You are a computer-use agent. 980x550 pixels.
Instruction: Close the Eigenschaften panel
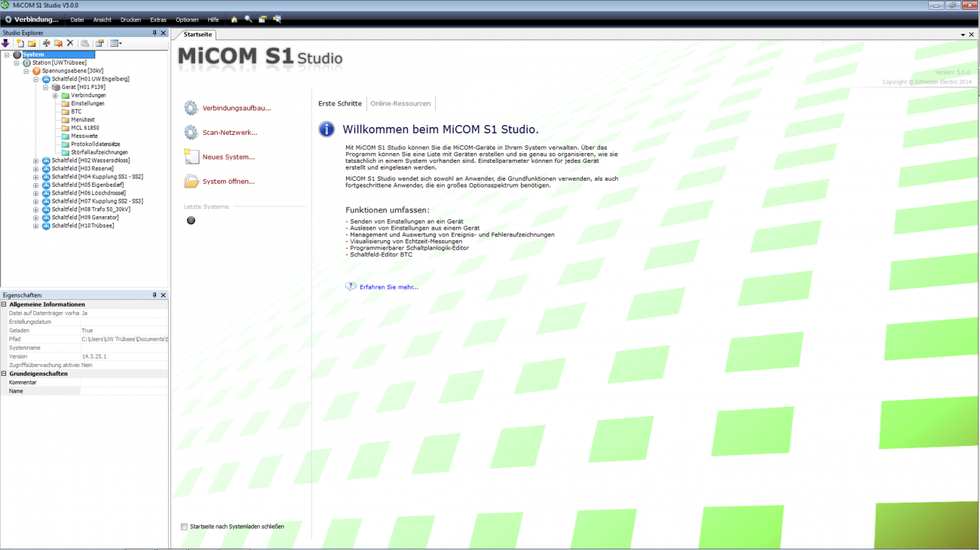click(164, 295)
